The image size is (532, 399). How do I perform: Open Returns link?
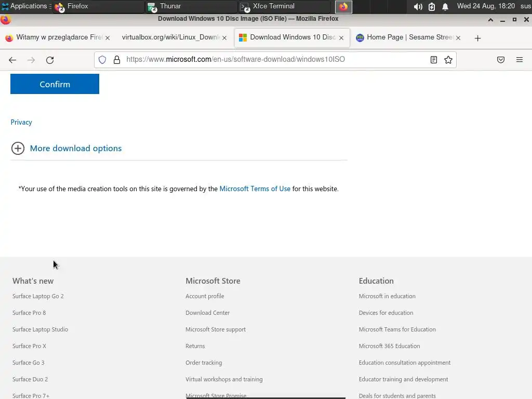[x=195, y=346]
